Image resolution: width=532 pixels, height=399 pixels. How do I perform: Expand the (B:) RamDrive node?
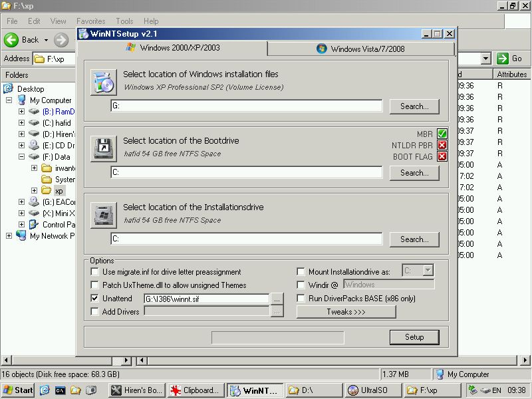pyautogui.click(x=22, y=111)
